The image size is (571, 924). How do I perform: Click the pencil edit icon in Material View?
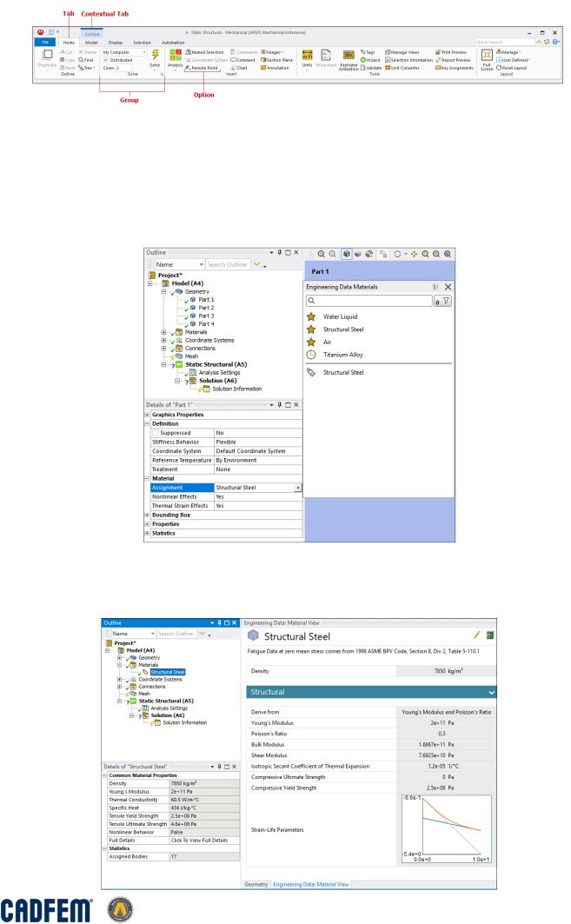pos(477,635)
